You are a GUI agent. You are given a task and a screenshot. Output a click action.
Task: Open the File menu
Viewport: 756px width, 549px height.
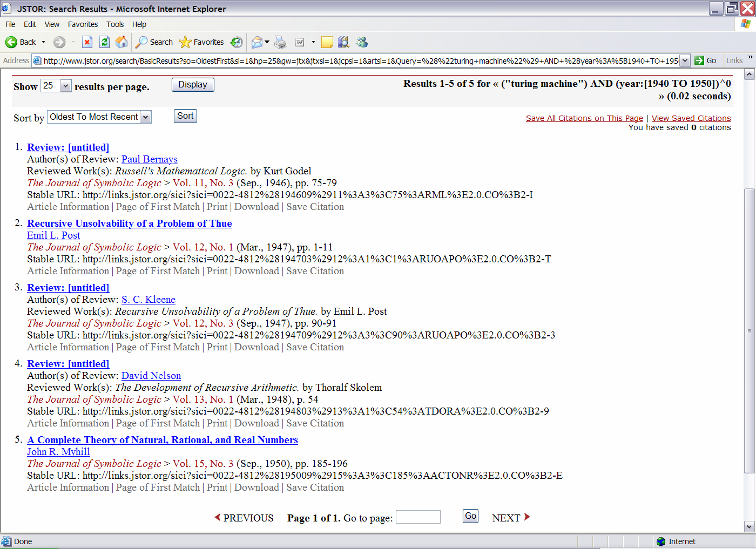10,24
